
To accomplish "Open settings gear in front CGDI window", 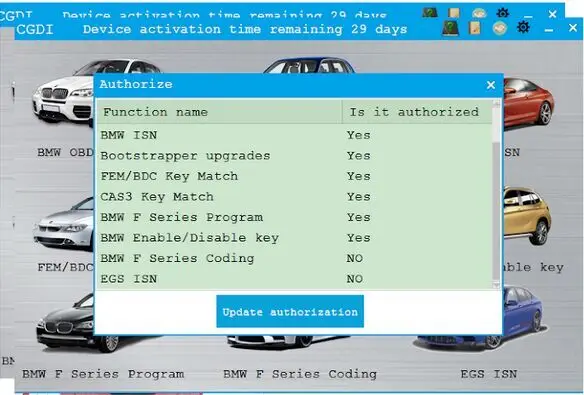I will pyautogui.click(x=523, y=27).
